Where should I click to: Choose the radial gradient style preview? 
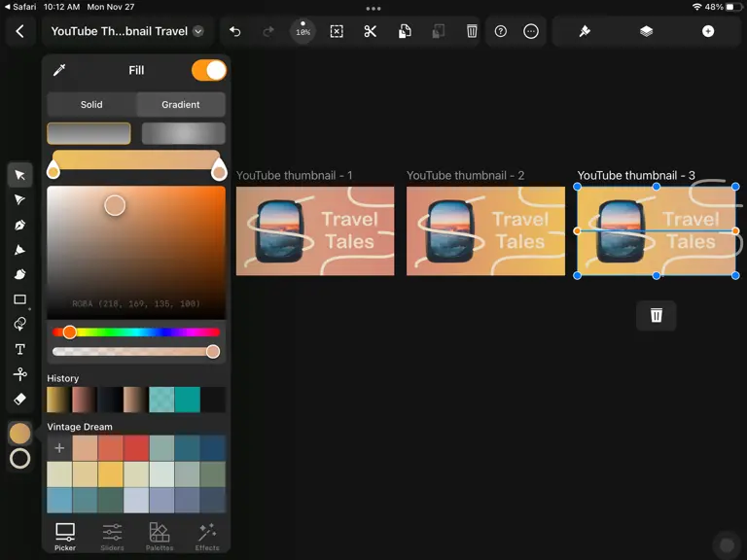pyautogui.click(x=184, y=133)
